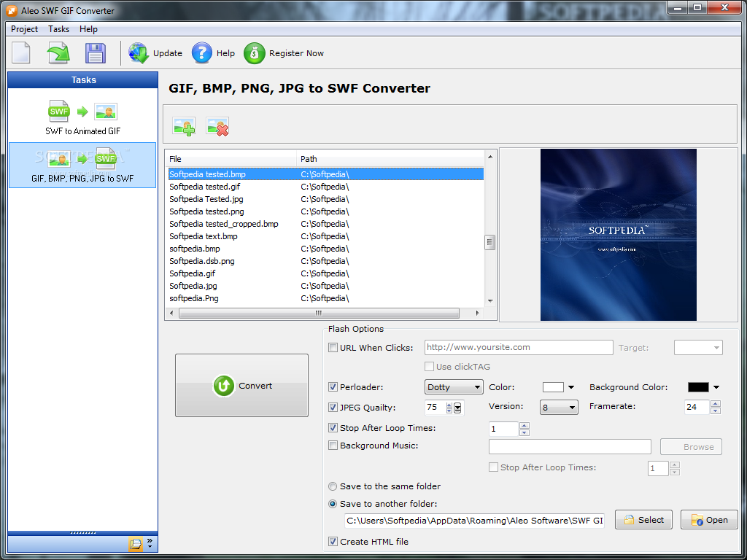Select the softpedia.bmp row
Screen dimensions: 747x560
(326, 249)
